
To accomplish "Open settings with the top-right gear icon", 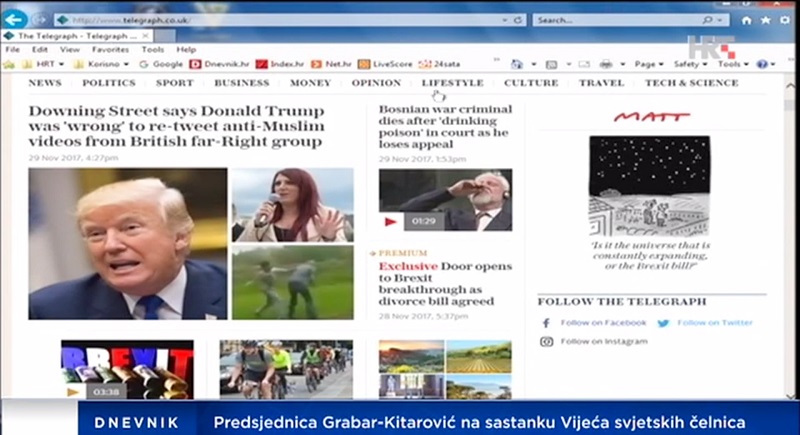I will tap(785, 20).
